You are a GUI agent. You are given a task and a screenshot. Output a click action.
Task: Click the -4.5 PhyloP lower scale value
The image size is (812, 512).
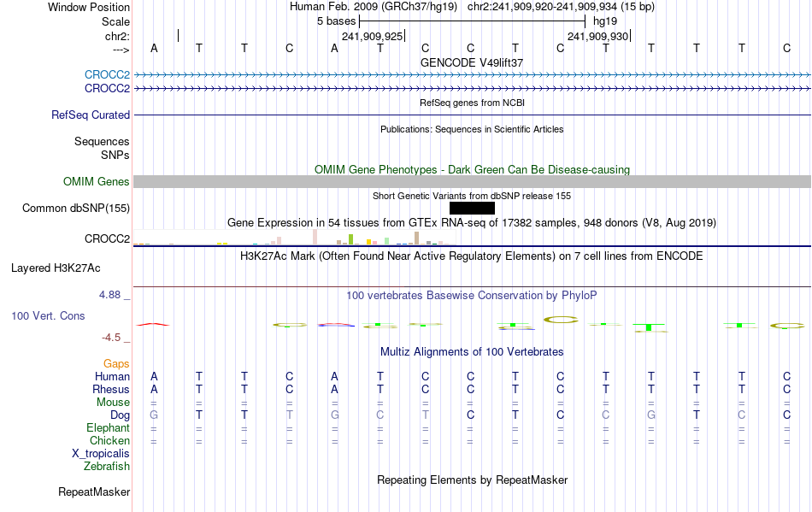click(x=111, y=338)
